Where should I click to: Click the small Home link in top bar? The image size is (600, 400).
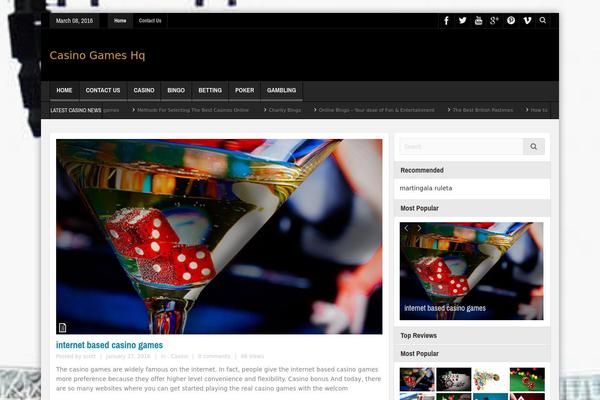120,21
